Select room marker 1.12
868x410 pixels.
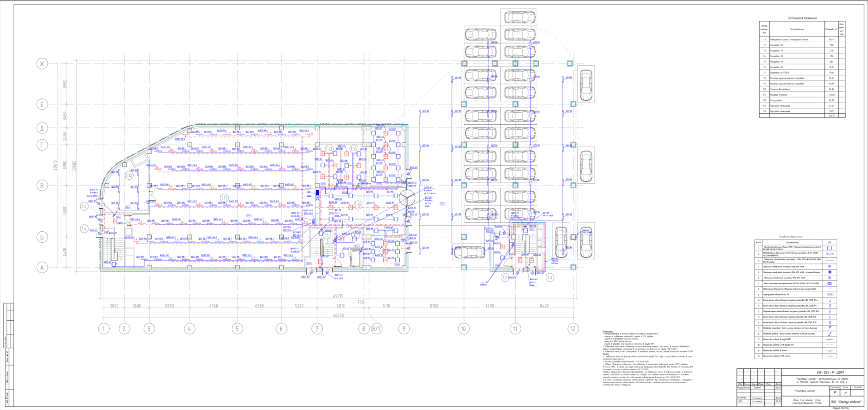coord(129,176)
